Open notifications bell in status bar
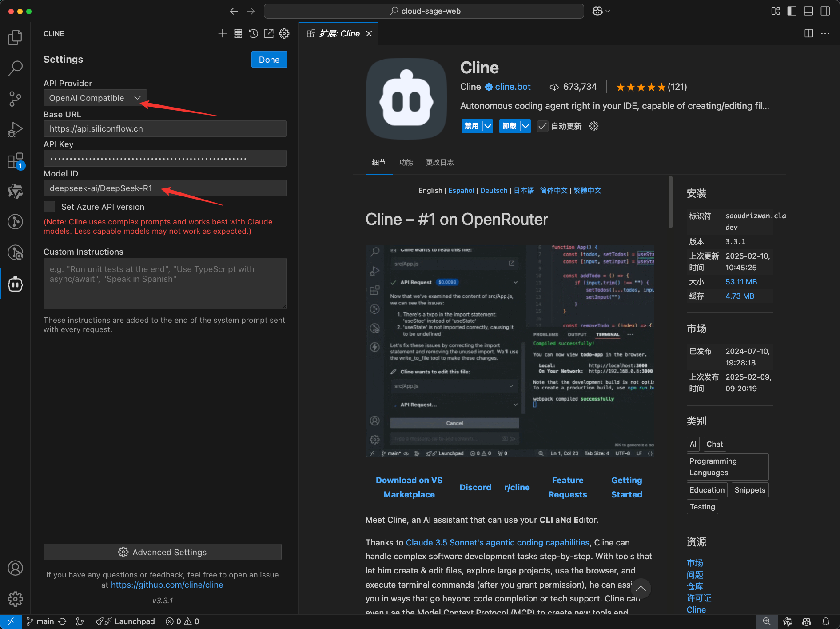Screen dimensions: 840x629 (x=826, y=621)
